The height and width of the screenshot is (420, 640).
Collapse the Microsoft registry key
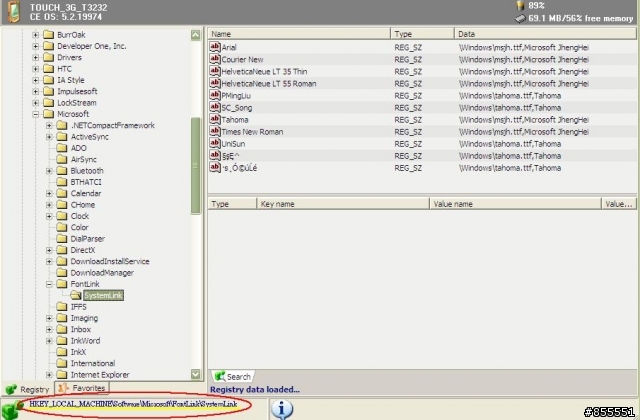click(36, 114)
